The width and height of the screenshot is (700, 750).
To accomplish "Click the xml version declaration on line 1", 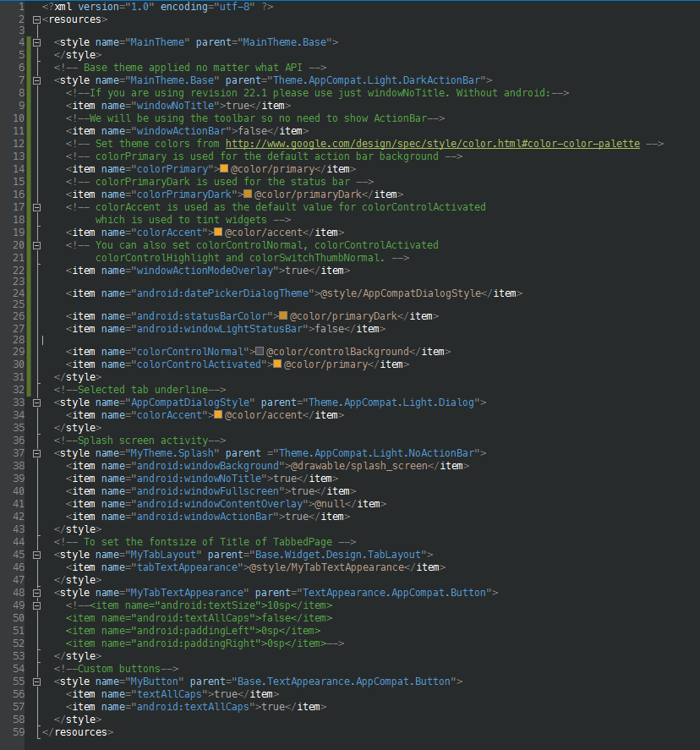I will click(x=158, y=7).
